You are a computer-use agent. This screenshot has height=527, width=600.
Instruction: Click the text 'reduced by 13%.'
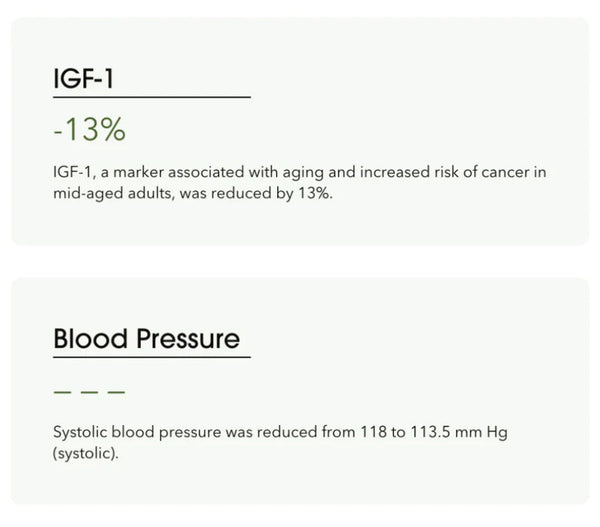pyautogui.click(x=272, y=193)
